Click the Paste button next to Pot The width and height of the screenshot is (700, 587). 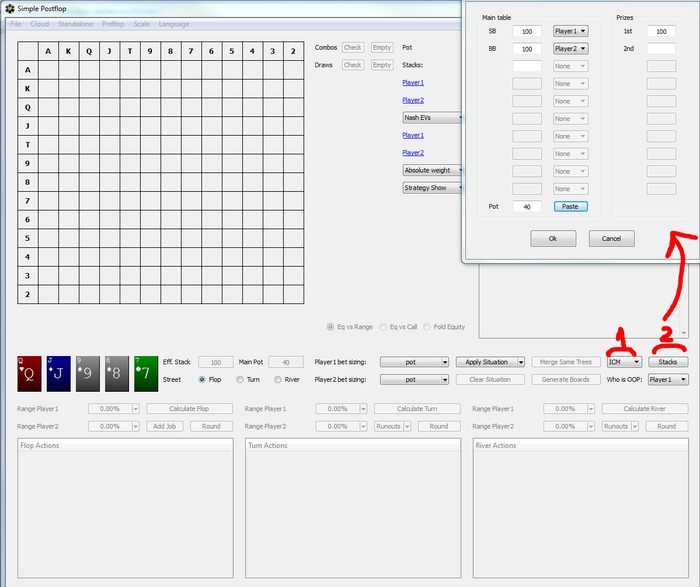[x=571, y=207]
